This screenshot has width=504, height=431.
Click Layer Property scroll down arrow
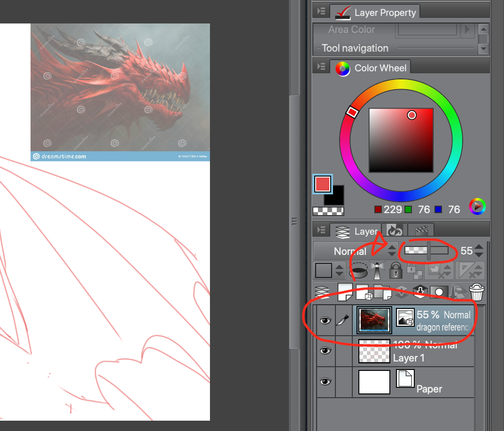click(483, 49)
